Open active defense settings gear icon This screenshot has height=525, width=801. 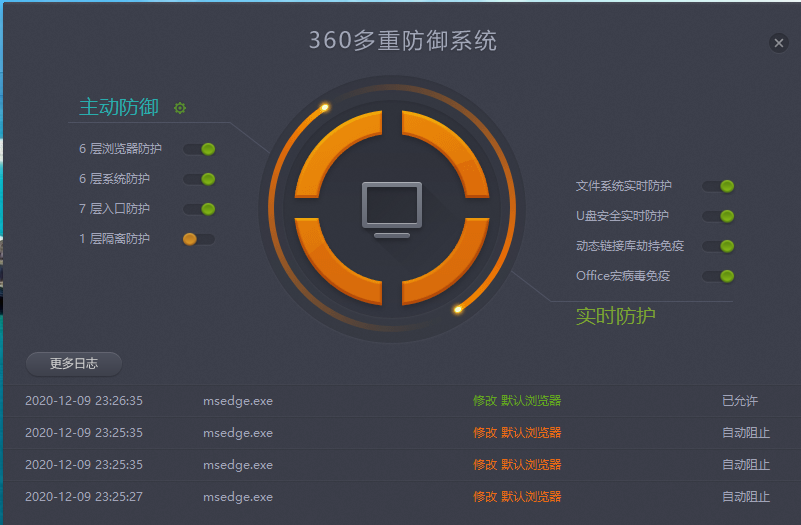(x=180, y=108)
